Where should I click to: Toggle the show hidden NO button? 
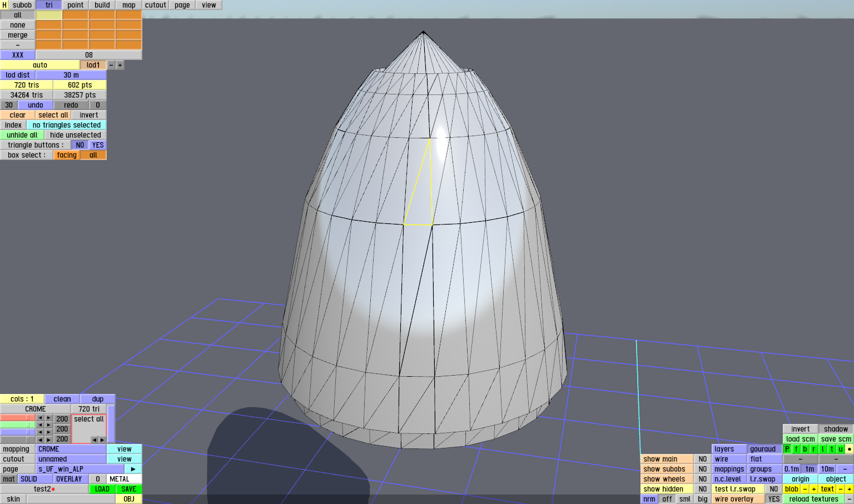click(x=703, y=489)
